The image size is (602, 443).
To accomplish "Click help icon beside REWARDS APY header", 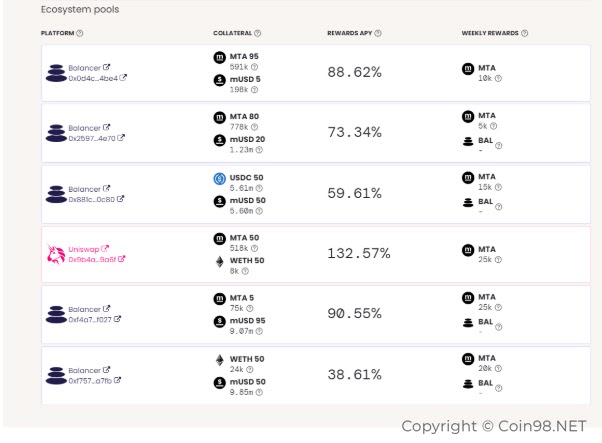I will pos(378,33).
